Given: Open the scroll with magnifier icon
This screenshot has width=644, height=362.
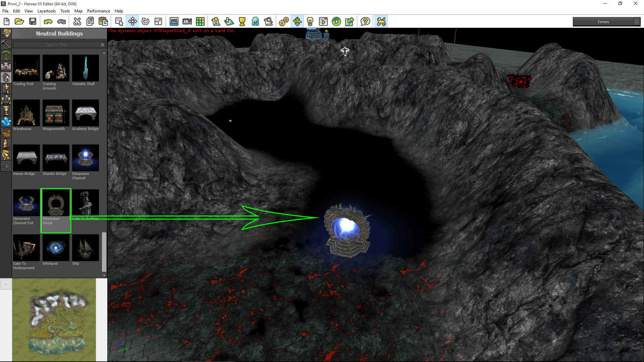Looking at the screenshot, I should (268, 22).
